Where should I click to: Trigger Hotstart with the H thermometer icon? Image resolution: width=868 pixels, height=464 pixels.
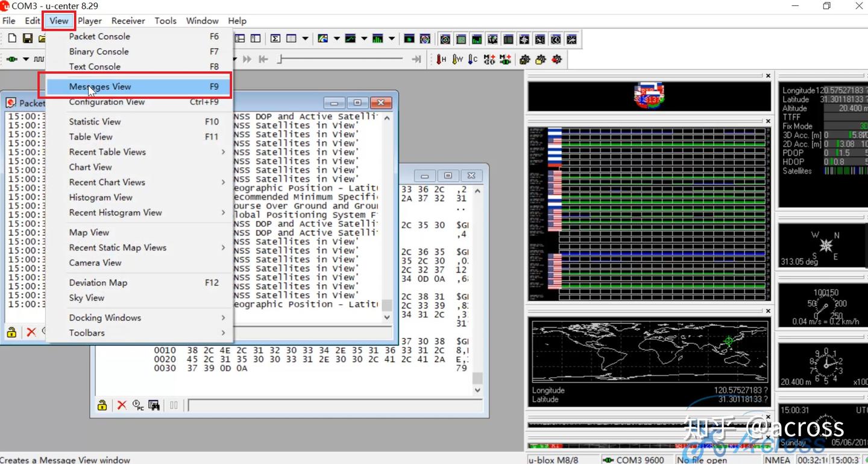[x=441, y=59]
